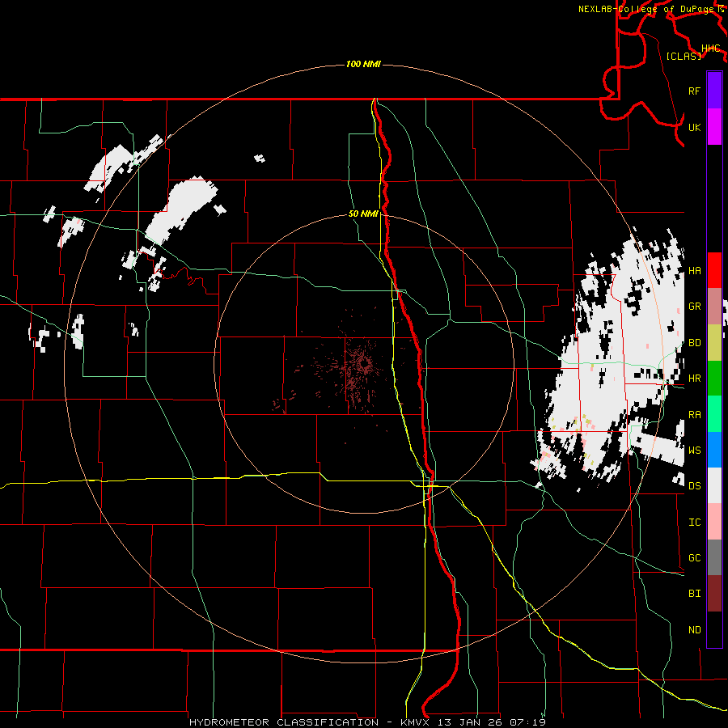This screenshot has width=728, height=728.
Task: Click the 'WS' legend label
Action: pyautogui.click(x=694, y=450)
